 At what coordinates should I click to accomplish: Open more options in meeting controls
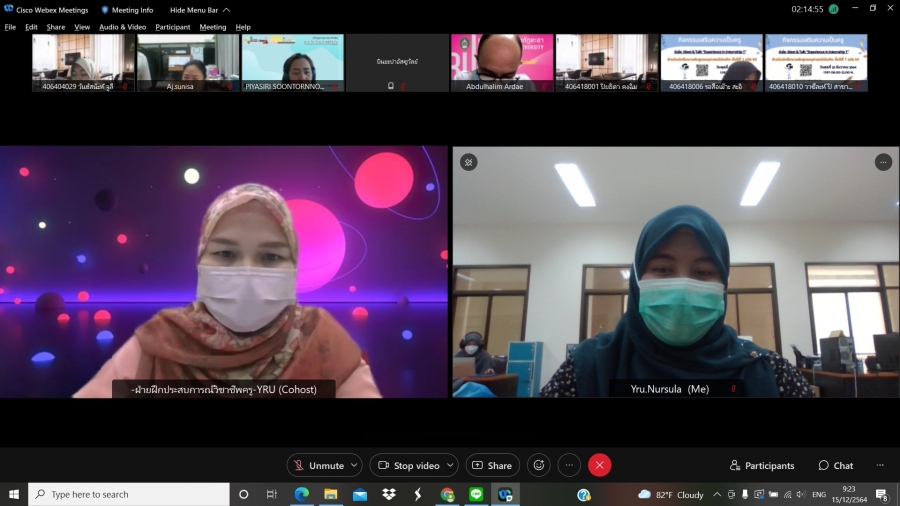click(569, 465)
